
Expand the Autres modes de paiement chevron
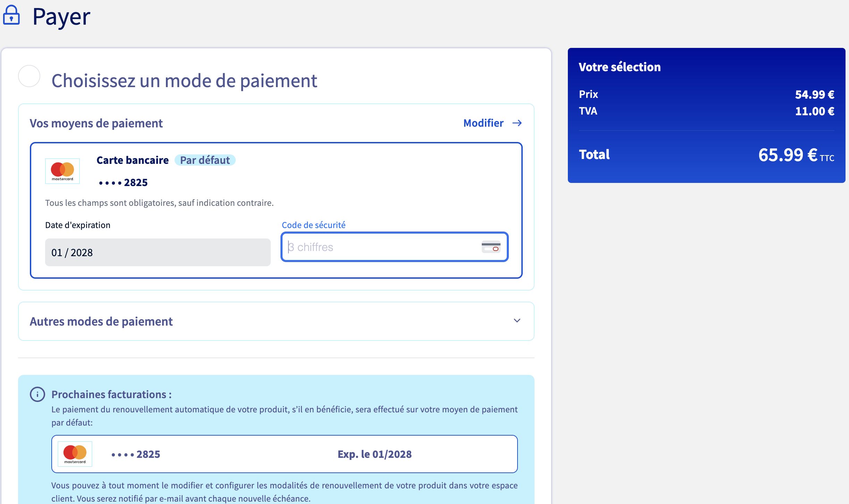pyautogui.click(x=517, y=321)
